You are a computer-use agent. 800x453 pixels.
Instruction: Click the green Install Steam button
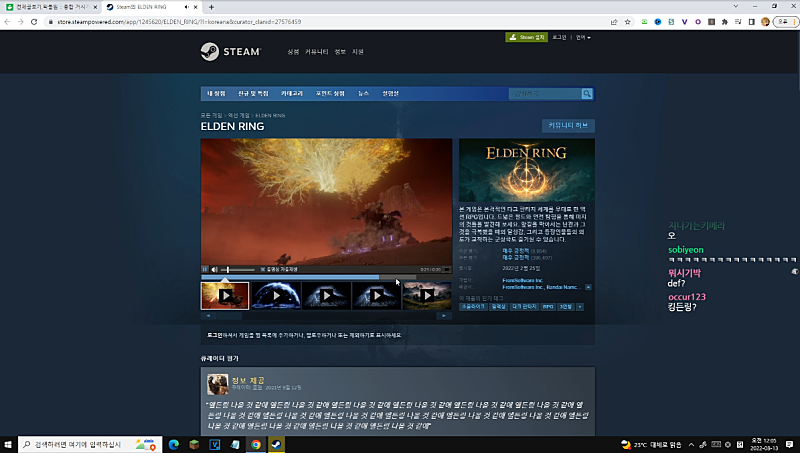click(x=526, y=37)
